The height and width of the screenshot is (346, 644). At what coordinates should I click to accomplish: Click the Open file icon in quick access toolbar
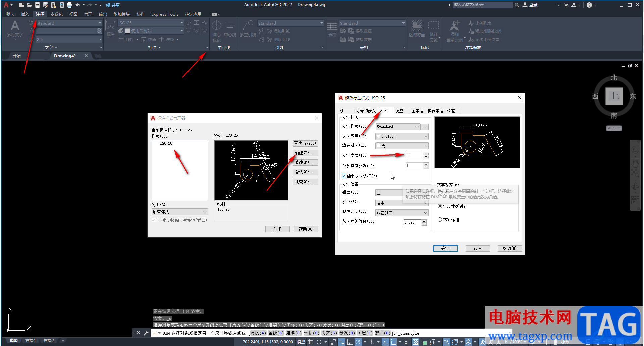(x=29, y=5)
